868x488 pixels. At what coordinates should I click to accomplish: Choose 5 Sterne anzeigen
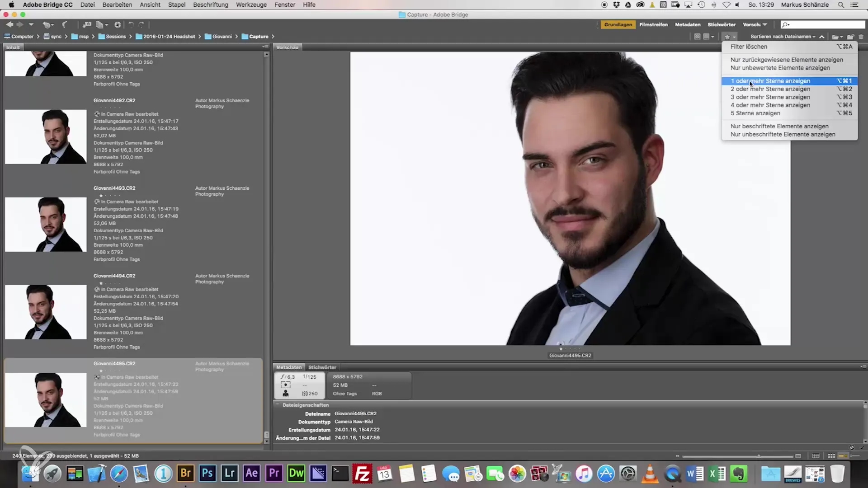pos(789,113)
